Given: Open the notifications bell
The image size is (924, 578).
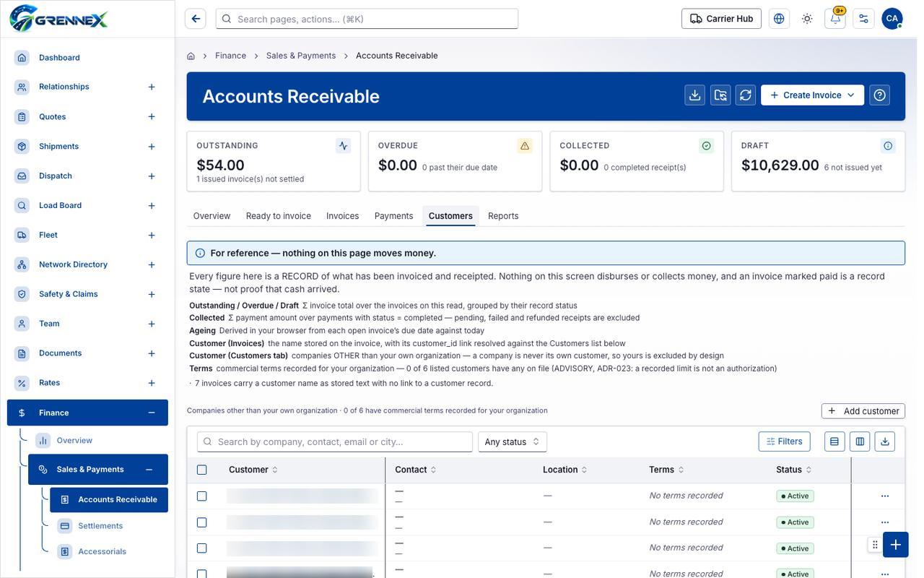Looking at the screenshot, I should (x=835, y=19).
